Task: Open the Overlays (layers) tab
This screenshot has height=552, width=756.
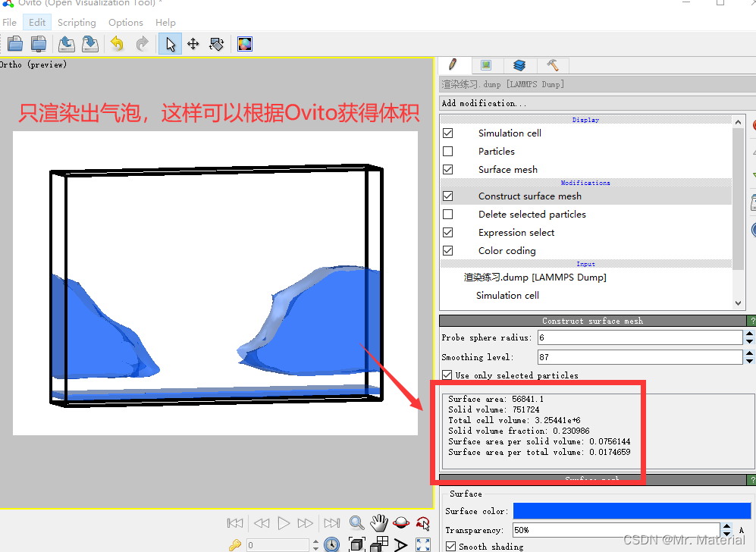Action: (x=519, y=64)
